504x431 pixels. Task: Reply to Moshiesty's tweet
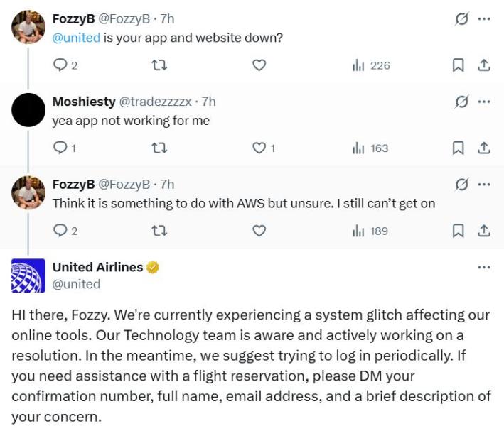click(x=60, y=148)
